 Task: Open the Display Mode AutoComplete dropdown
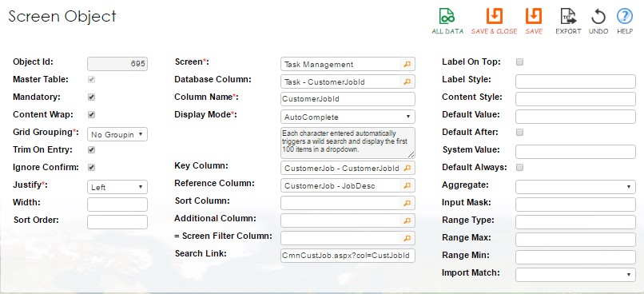[348, 117]
